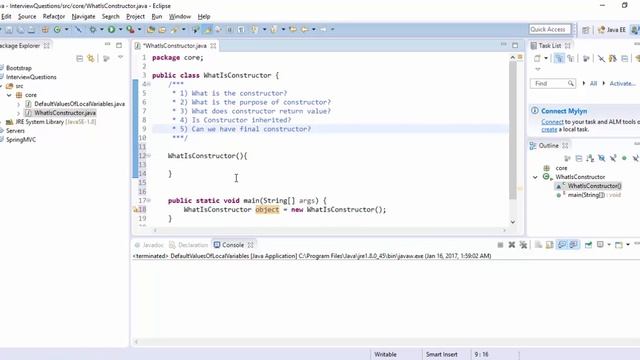Screen dimensions: 640x360
Task: Toggle Show Whitespace Characters pilcrow icon
Action: point(241,29)
